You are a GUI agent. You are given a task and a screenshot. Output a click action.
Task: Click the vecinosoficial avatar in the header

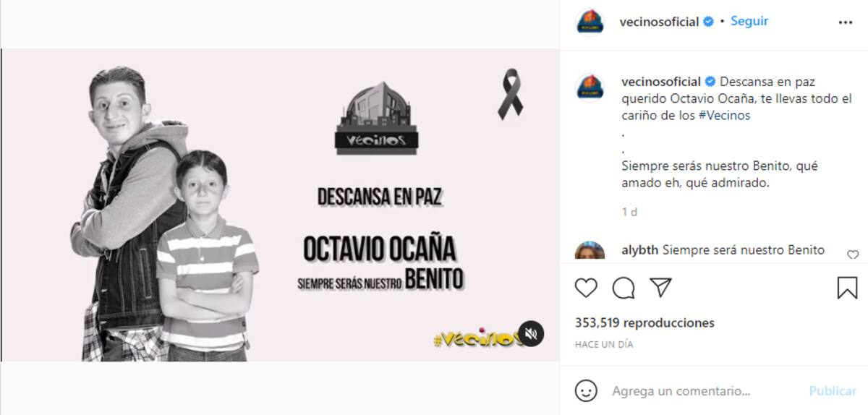590,22
